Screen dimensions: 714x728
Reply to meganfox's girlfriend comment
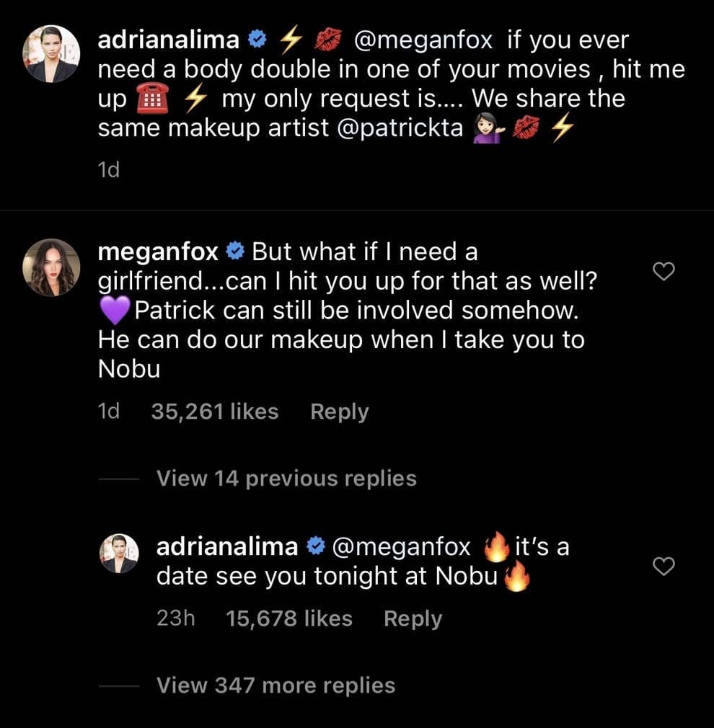pos(339,412)
